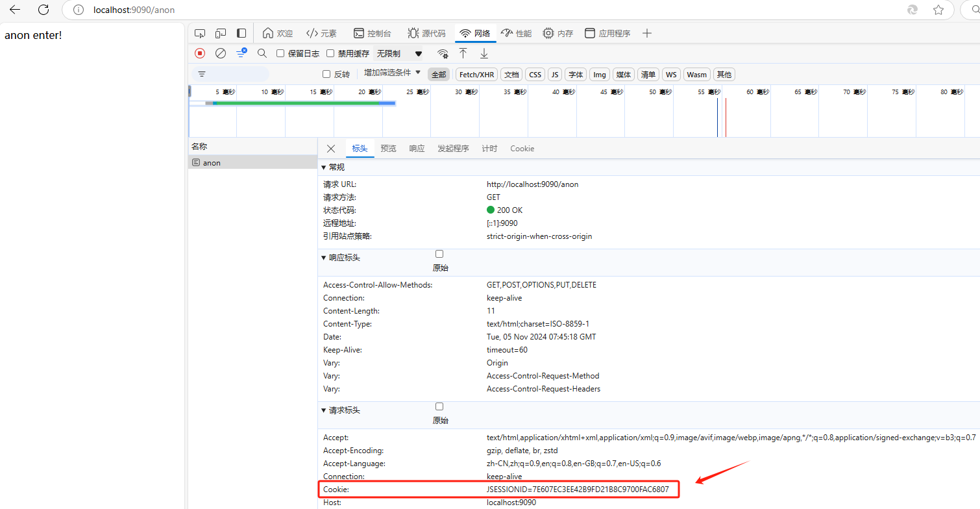Open network search with magnifier icon
980x509 pixels.
pos(262,53)
